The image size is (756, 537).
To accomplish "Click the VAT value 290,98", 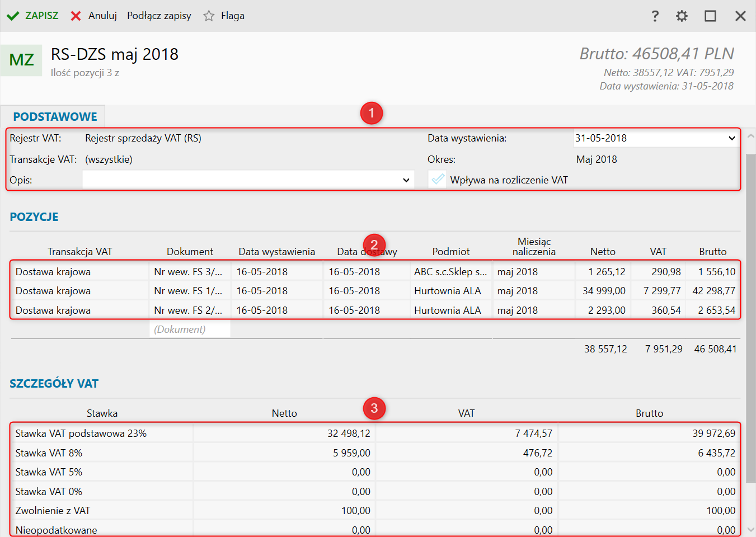I will 666,272.
